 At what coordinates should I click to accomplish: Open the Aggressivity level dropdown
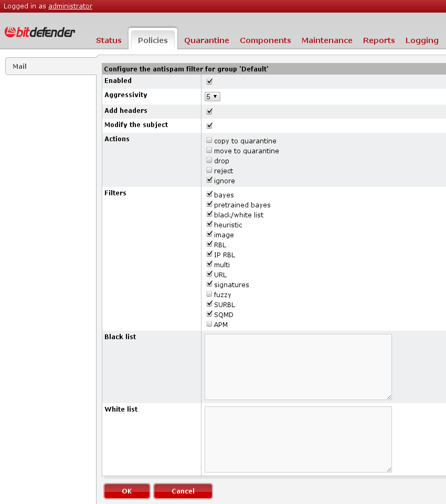click(213, 97)
